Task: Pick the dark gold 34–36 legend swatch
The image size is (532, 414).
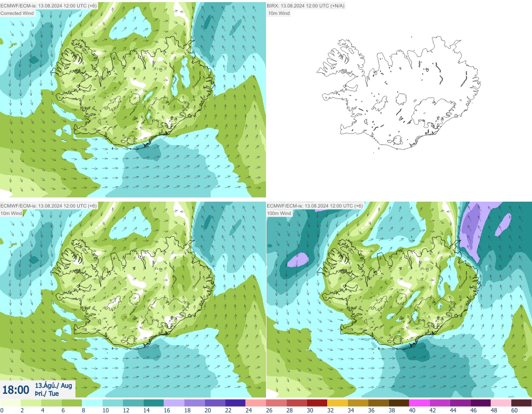Action: click(358, 403)
